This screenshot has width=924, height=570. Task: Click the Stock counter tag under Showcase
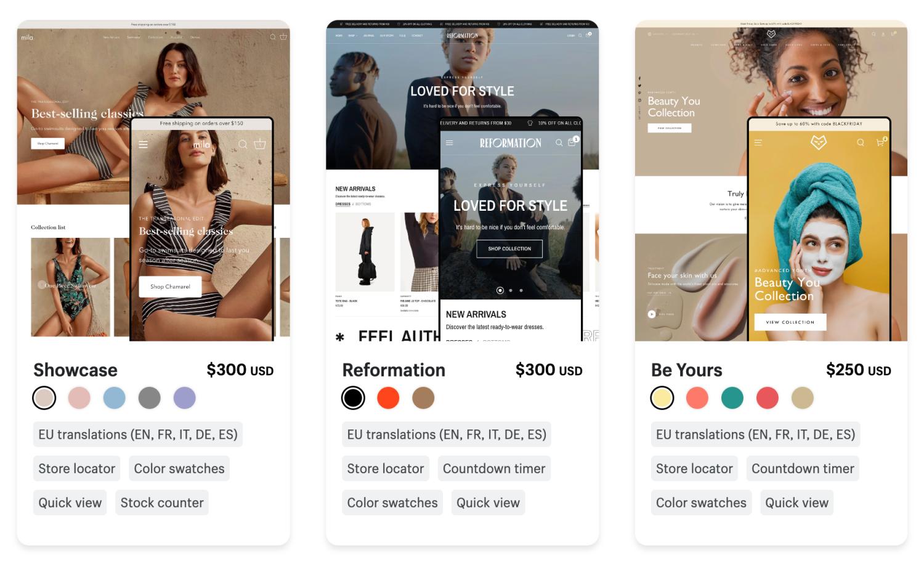[x=162, y=503]
